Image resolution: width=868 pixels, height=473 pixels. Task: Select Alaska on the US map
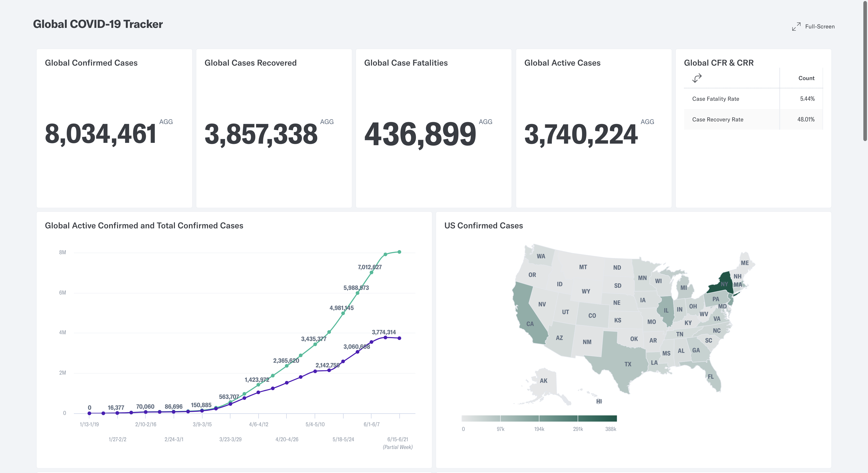[544, 381]
